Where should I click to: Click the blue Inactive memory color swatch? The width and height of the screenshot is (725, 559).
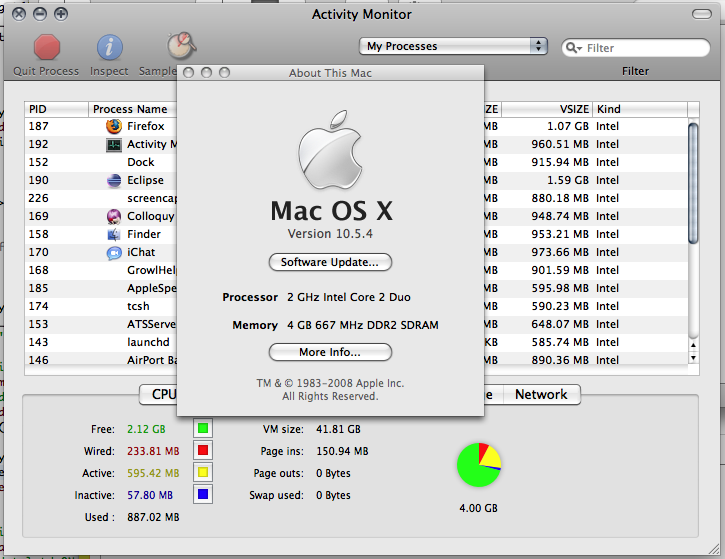203,494
